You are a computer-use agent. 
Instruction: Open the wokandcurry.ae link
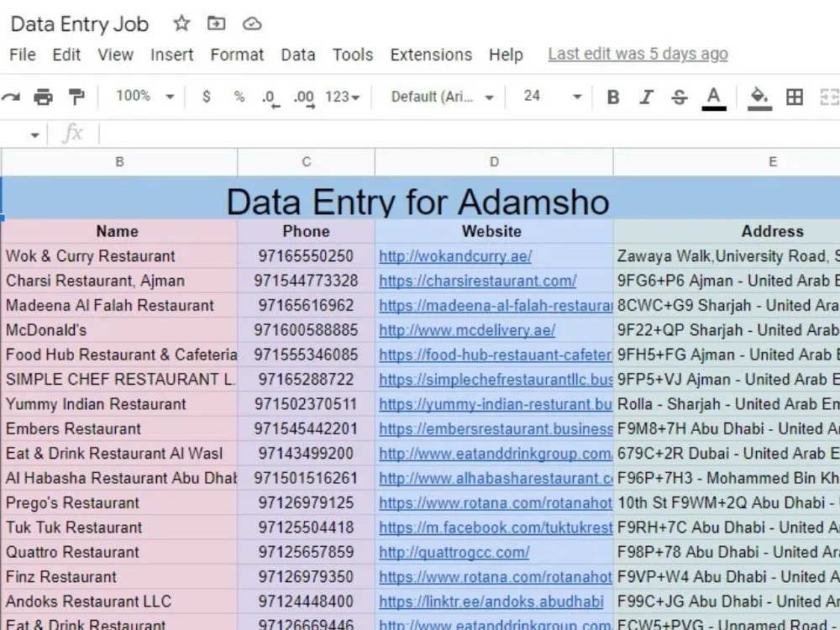pyautogui.click(x=455, y=256)
